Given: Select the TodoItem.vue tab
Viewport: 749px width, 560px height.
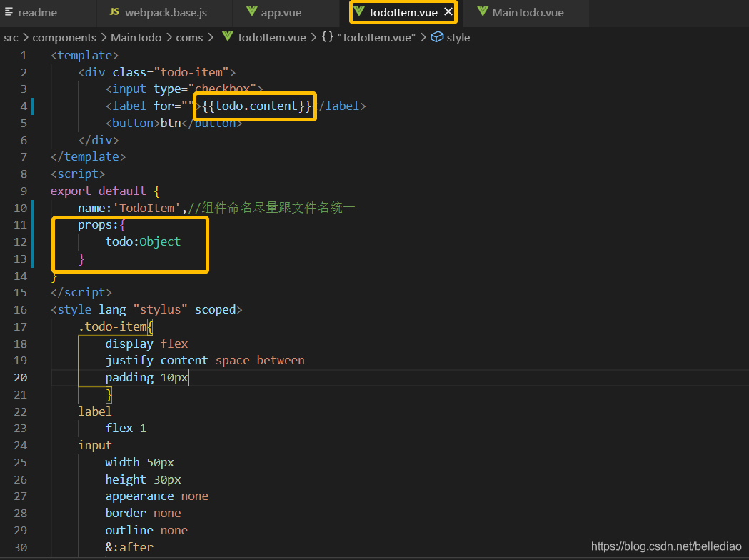Looking at the screenshot, I should pos(403,12).
